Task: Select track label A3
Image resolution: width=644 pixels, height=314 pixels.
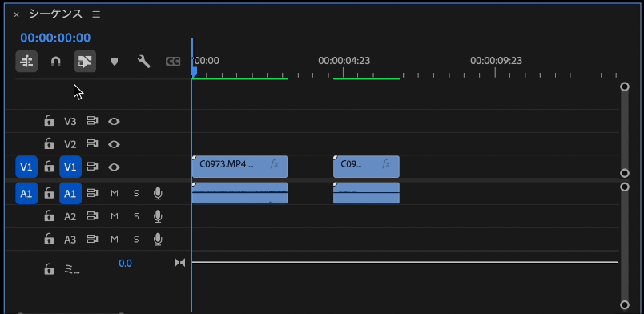Action: click(70, 240)
